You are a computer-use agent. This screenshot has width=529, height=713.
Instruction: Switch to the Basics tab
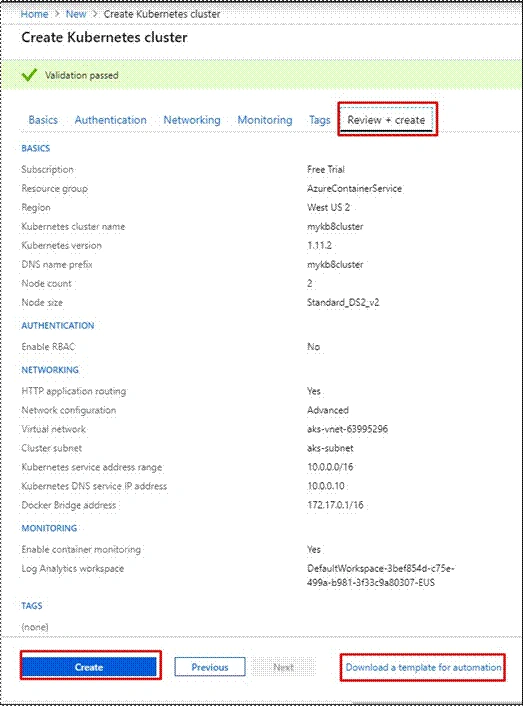click(43, 120)
